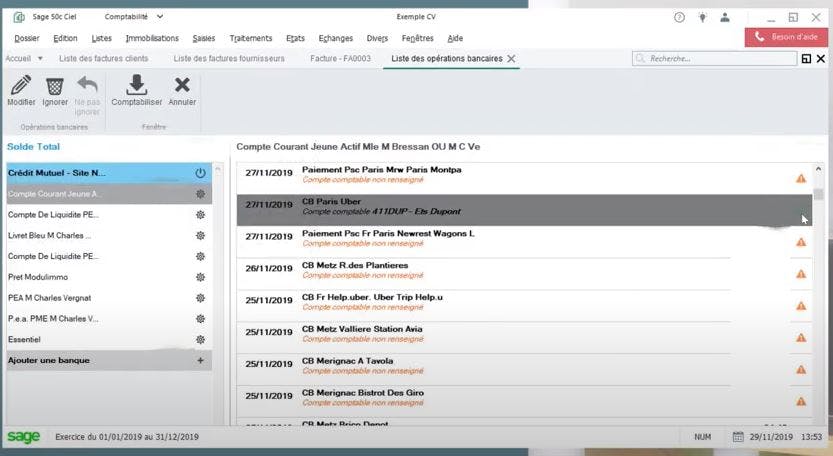Open settings gear for Essentiel account
Image resolution: width=833 pixels, height=456 pixels.
tap(200, 339)
